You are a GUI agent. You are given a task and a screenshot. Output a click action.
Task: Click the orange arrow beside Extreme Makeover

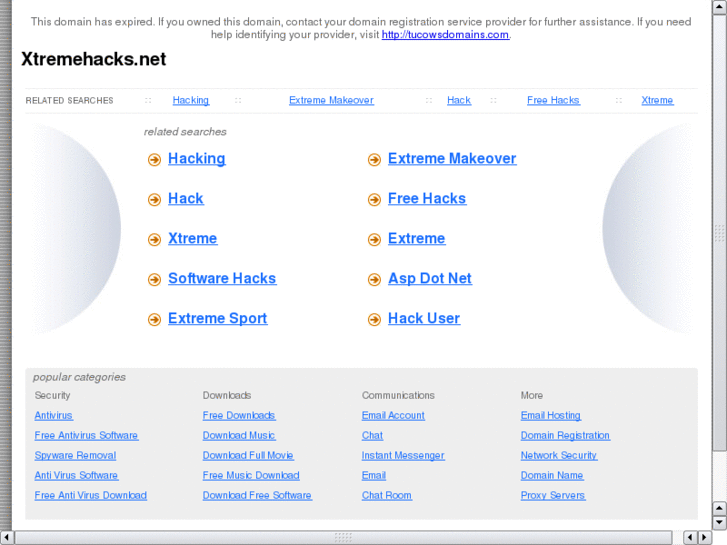[x=374, y=160]
